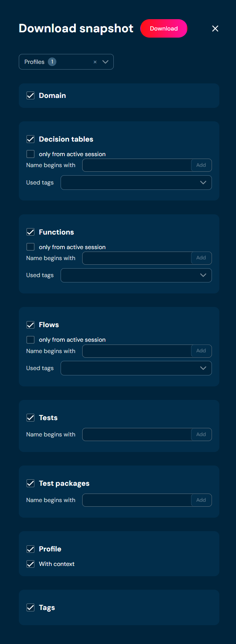Expand the Profiles dropdown
Image resolution: width=236 pixels, height=644 pixels.
coord(105,62)
